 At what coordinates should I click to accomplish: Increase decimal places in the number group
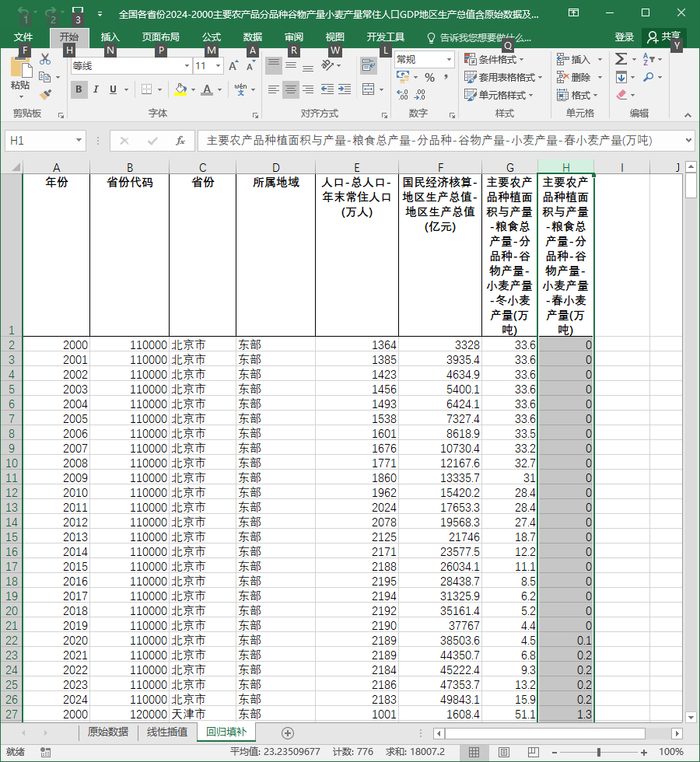click(402, 94)
